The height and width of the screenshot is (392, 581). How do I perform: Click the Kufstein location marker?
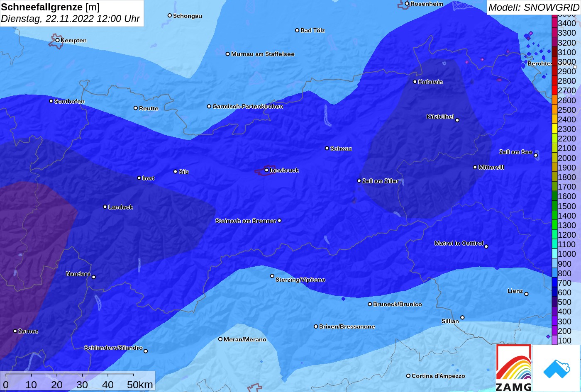coord(415,82)
